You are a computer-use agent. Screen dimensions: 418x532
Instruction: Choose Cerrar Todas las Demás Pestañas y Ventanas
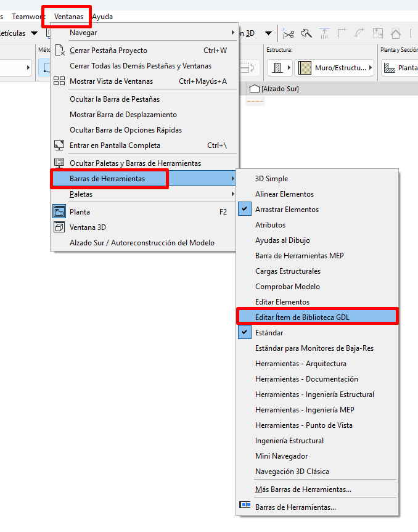coord(143,66)
